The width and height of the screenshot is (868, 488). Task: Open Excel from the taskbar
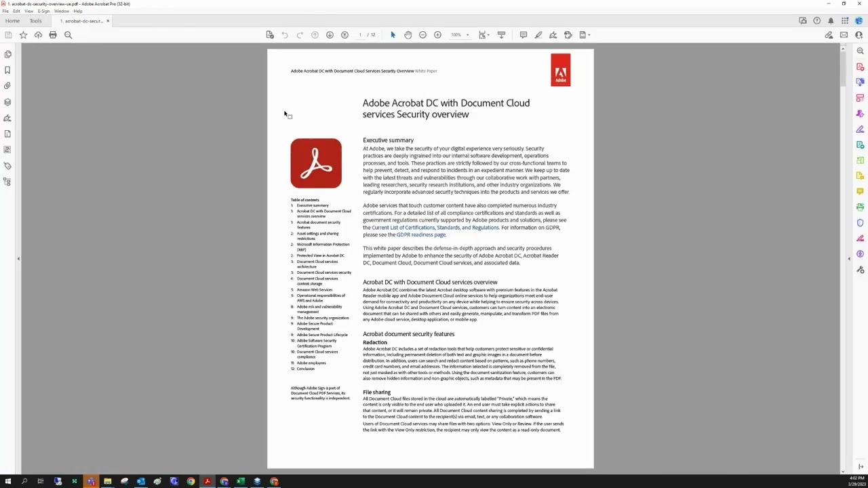pos(241,481)
